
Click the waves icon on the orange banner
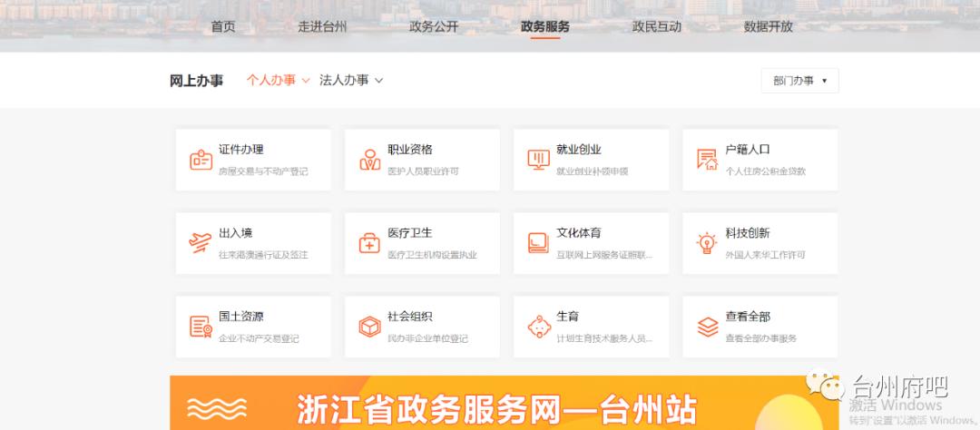click(217, 409)
